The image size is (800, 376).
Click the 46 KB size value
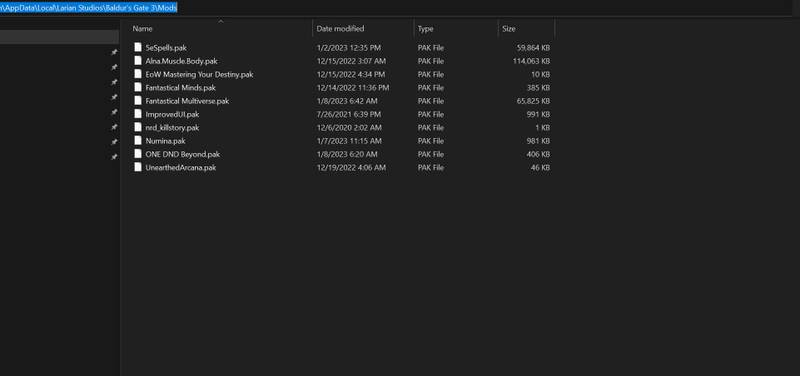(x=541, y=167)
